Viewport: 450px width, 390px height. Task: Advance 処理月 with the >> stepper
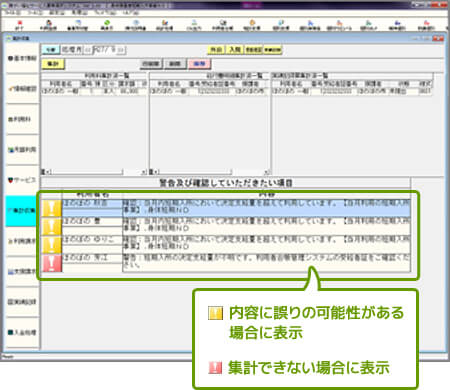[x=121, y=50]
